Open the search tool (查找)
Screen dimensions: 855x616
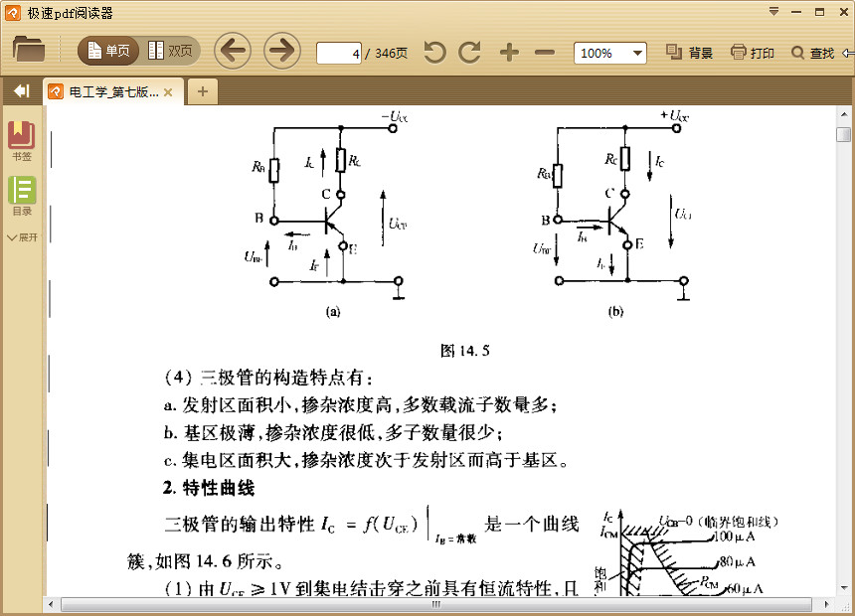click(x=813, y=53)
